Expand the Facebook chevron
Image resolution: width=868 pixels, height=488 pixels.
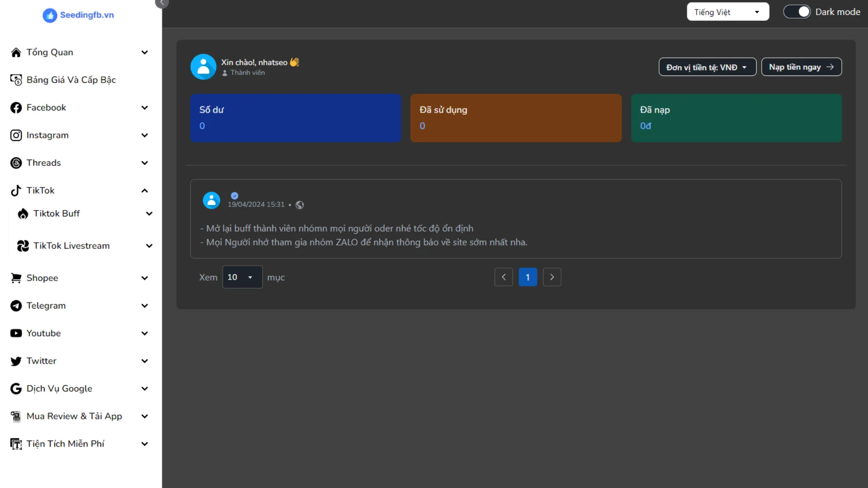(145, 108)
